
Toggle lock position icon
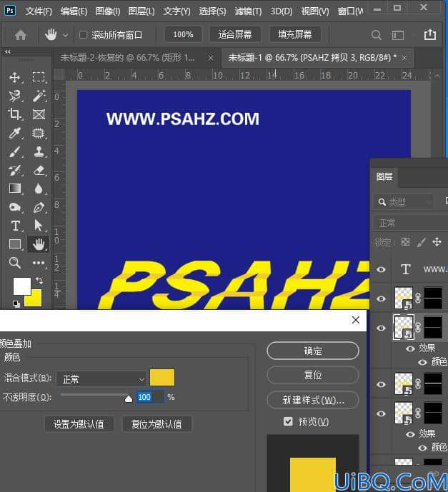(x=437, y=241)
